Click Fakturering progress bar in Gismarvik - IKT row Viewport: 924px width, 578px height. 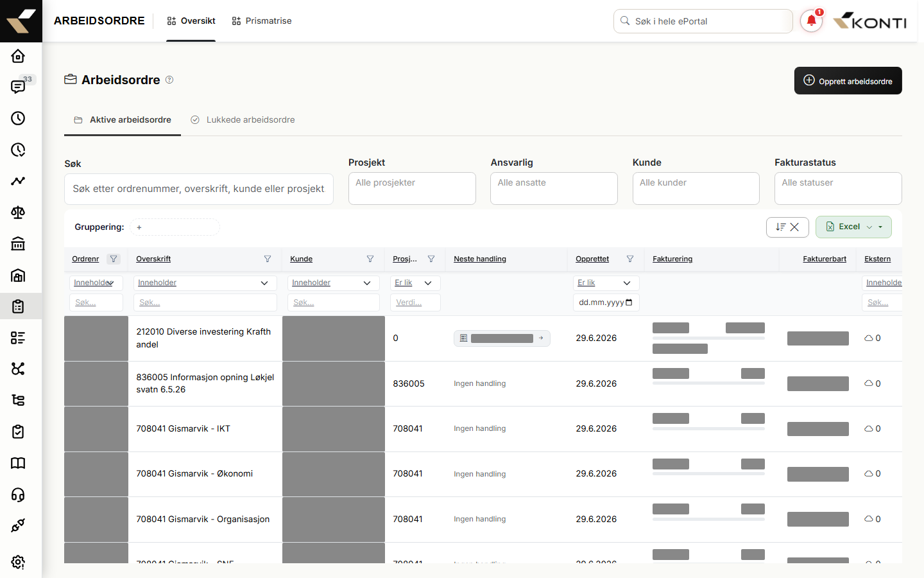[708, 428]
